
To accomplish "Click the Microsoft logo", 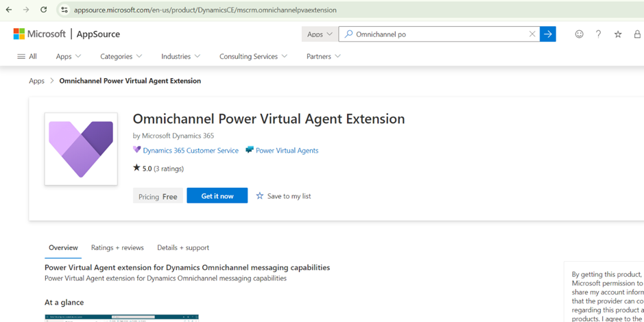I will click(x=40, y=34).
